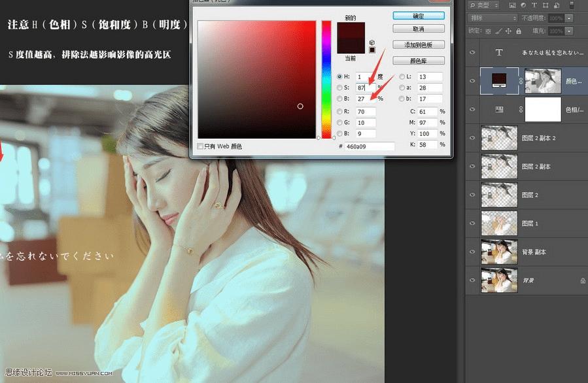Image resolution: width=588 pixels, height=383 pixels.
Task: Click the rainbow hue slider strip
Action: (326, 78)
